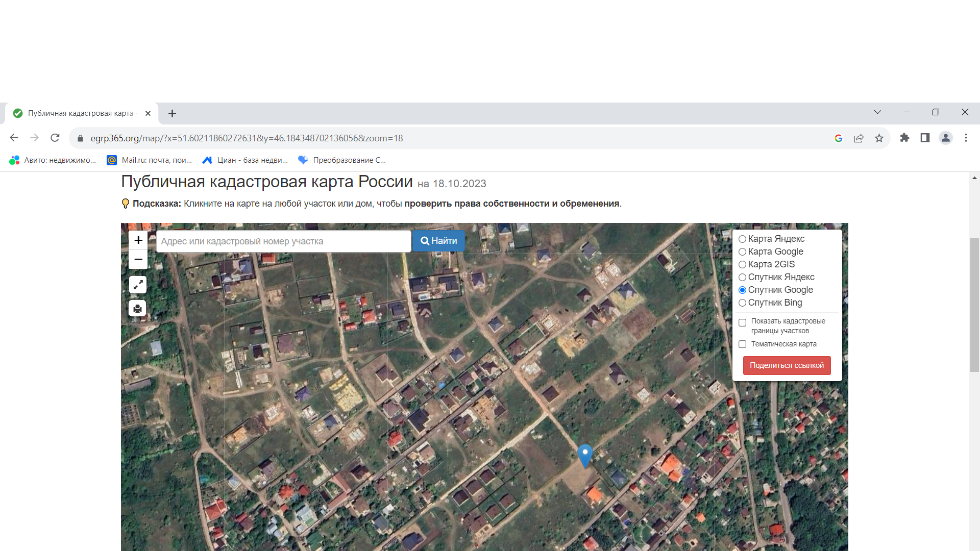Open the browser side panel icon
This screenshot has height=551, width=980.
(925, 138)
